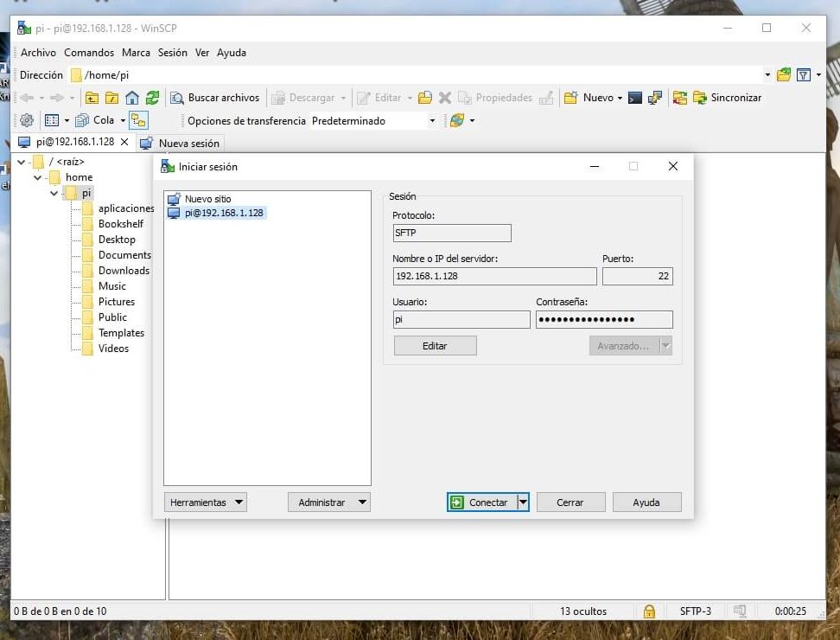Select Nuevo sitio in site list
Image resolution: width=840 pixels, height=640 pixels.
point(208,199)
